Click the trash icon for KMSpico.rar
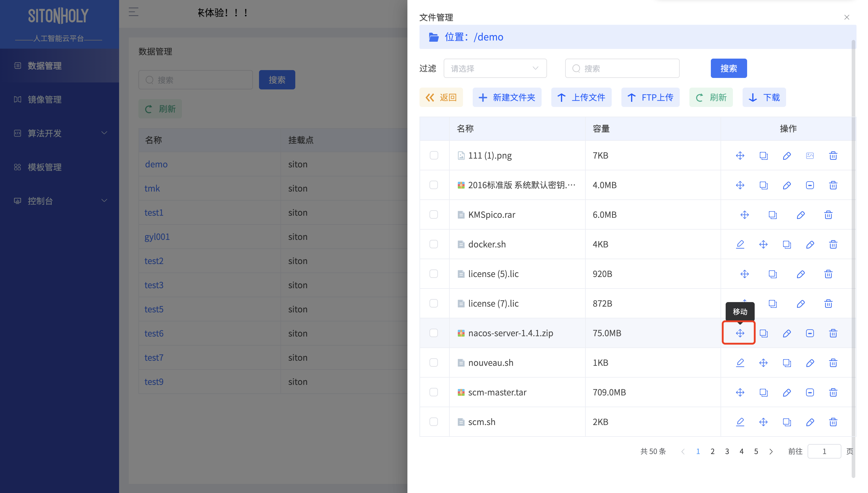The height and width of the screenshot is (493, 868). [828, 215]
